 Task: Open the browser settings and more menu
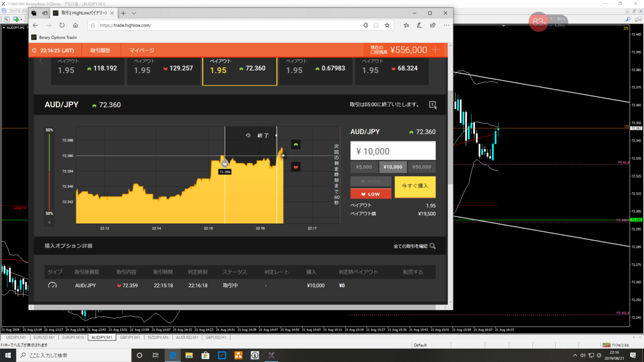pos(446,25)
